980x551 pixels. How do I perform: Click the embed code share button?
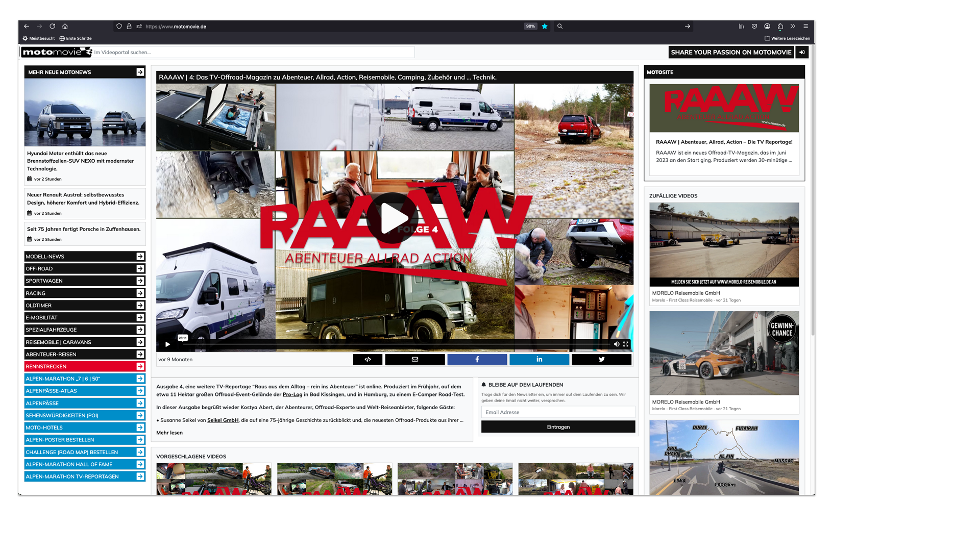coord(367,360)
